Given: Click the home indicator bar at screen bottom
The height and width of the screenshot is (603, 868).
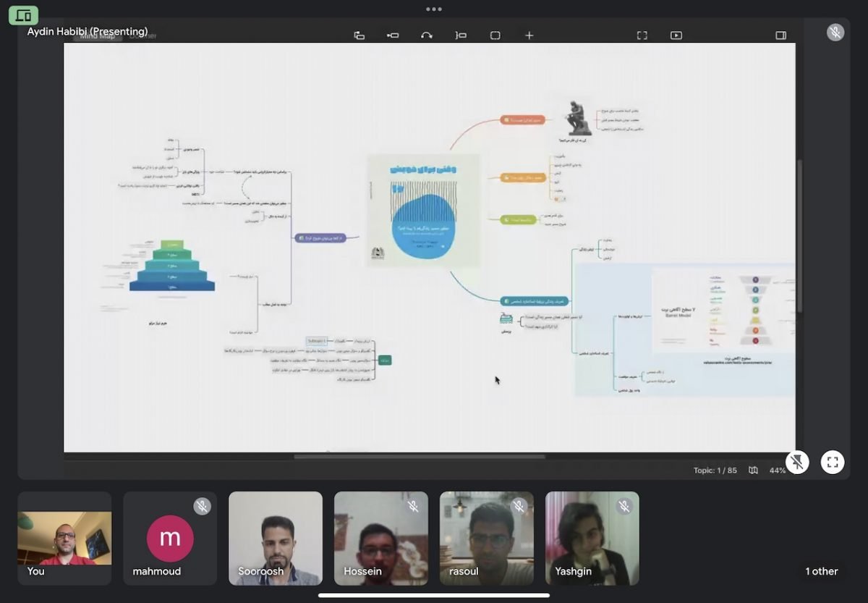Looking at the screenshot, I should tap(434, 596).
